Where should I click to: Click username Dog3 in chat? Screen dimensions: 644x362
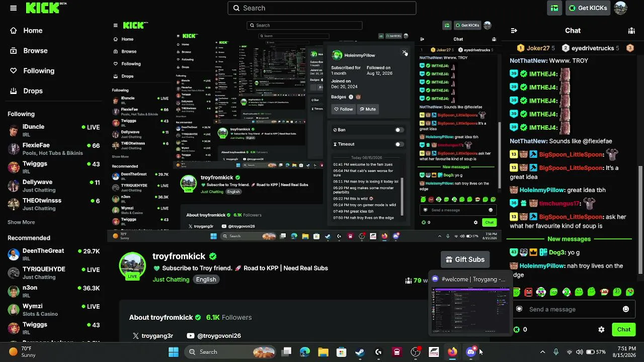coord(556,252)
